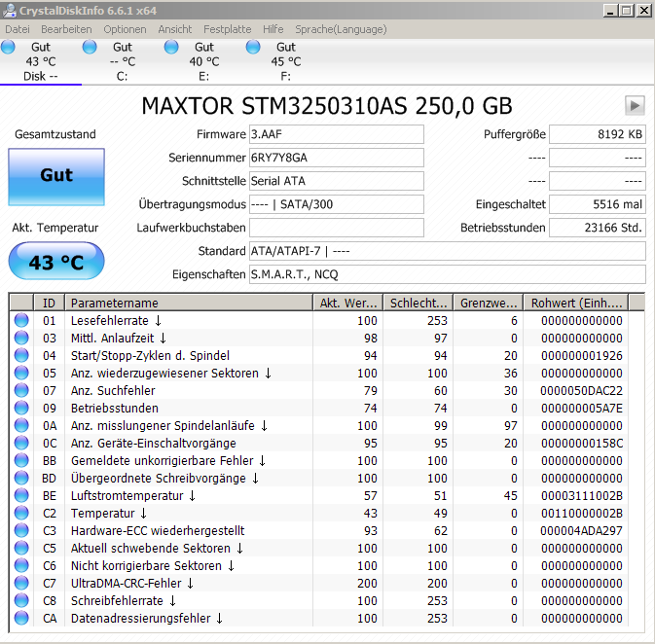Click the Schlecht... column header
This screenshot has height=644, width=655.
point(418,303)
